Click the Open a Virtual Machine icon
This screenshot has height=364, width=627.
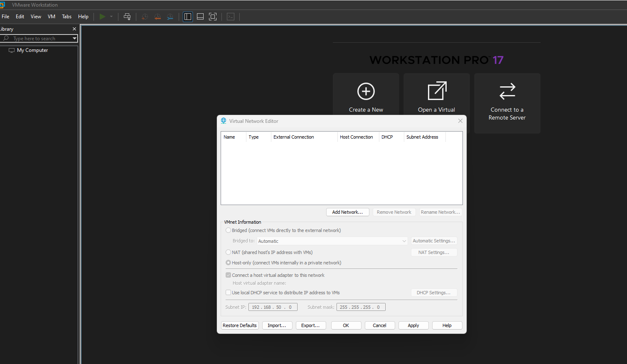(x=437, y=91)
